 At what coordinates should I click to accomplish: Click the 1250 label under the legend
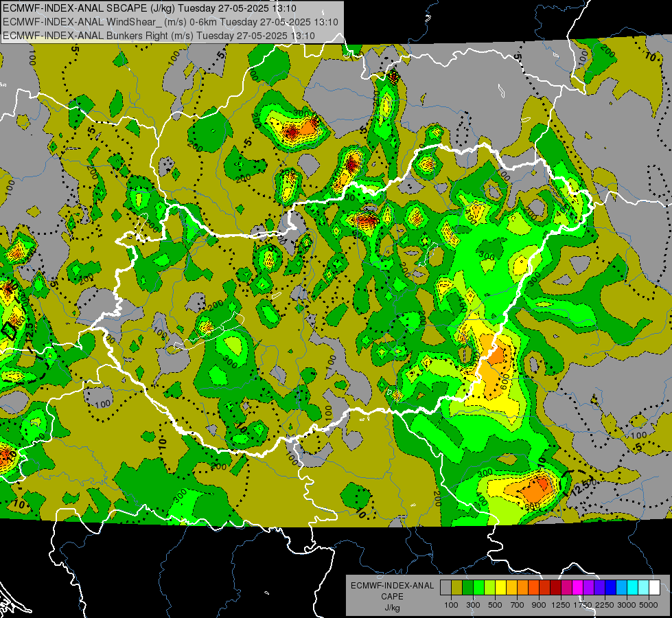561,605
